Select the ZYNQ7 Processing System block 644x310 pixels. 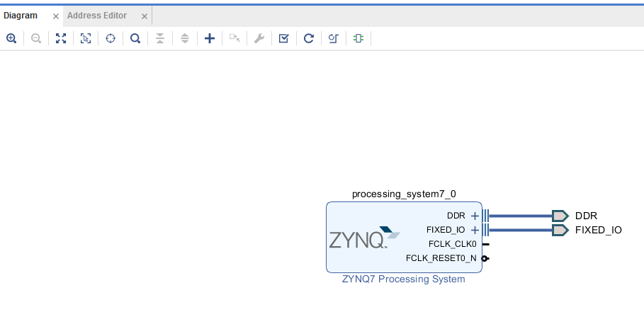point(404,237)
